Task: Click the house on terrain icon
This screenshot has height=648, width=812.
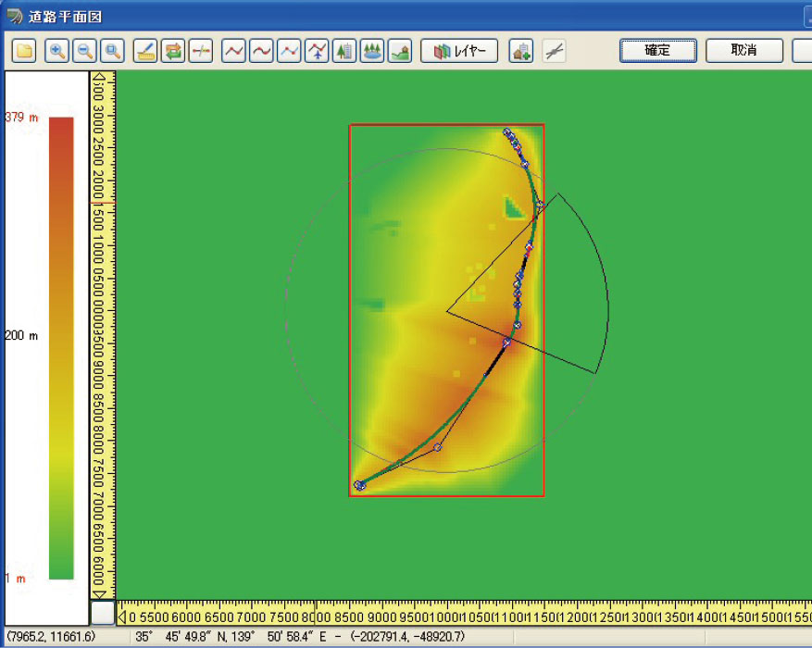Action: [x=400, y=51]
